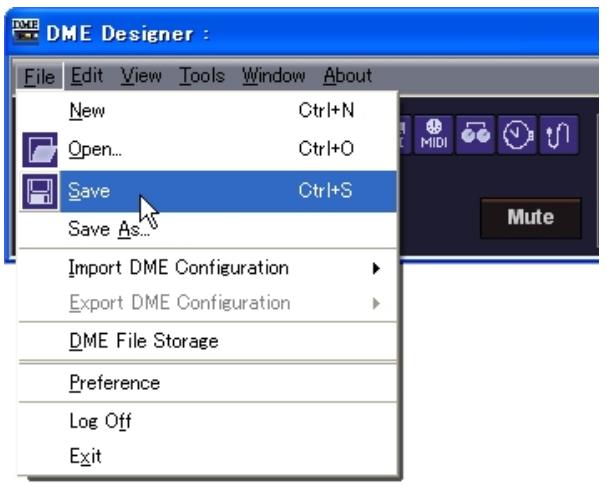Open DME File Storage

pyautogui.click(x=208, y=341)
